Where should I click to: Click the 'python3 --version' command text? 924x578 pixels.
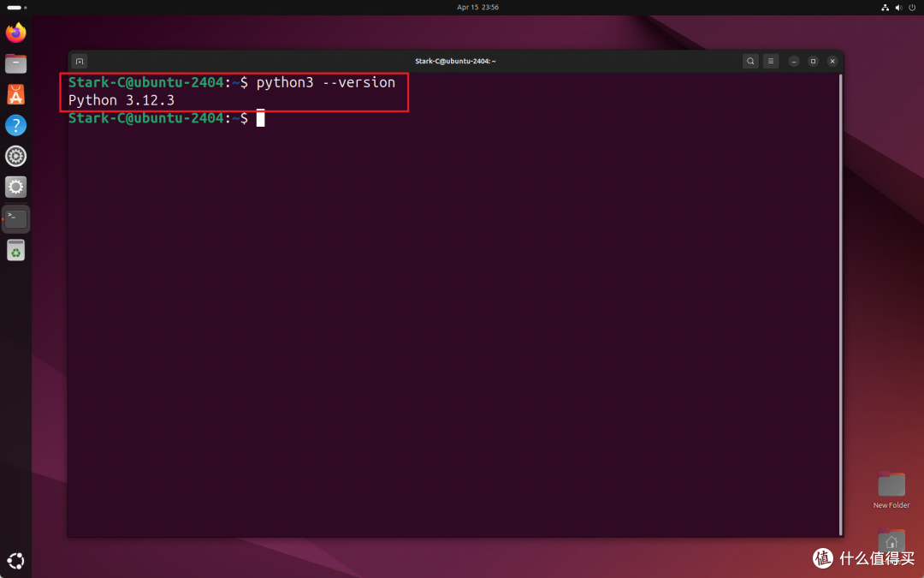[x=326, y=82]
